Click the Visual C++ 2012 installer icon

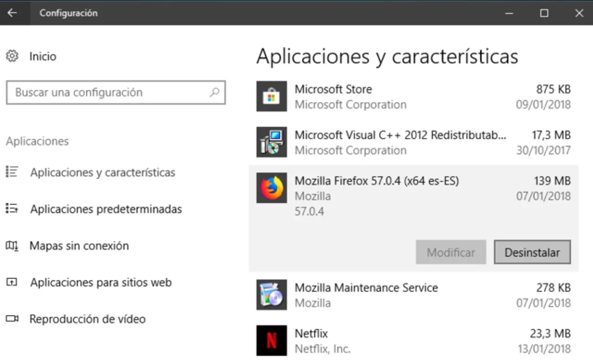click(271, 142)
